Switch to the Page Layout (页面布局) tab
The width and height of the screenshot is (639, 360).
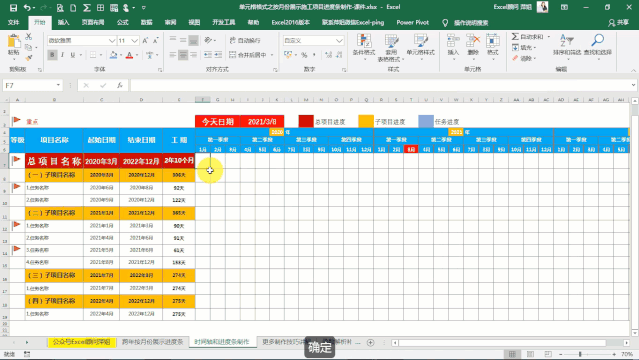point(93,22)
